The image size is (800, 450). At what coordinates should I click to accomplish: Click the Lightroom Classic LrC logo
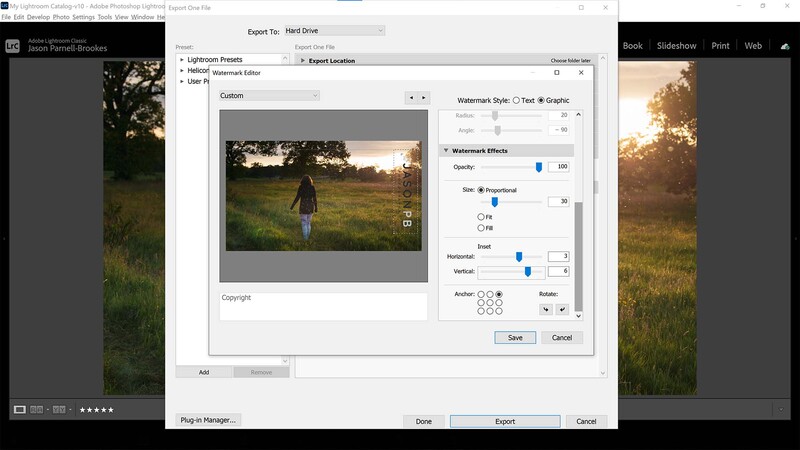click(x=13, y=46)
